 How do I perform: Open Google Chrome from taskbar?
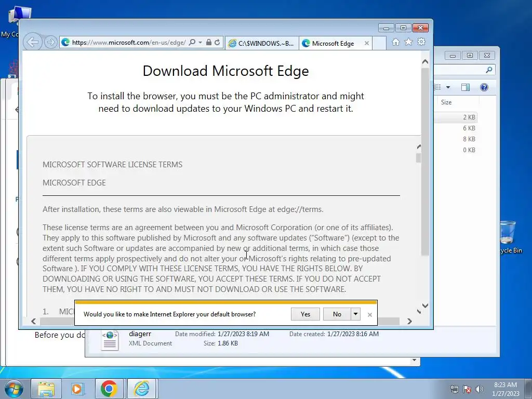[x=109, y=389]
